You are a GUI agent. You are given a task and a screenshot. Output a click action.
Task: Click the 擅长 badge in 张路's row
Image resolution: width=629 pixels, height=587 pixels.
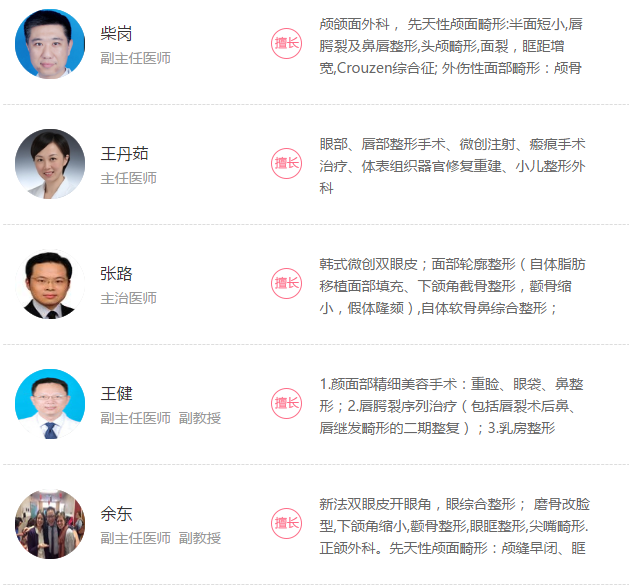tap(286, 283)
